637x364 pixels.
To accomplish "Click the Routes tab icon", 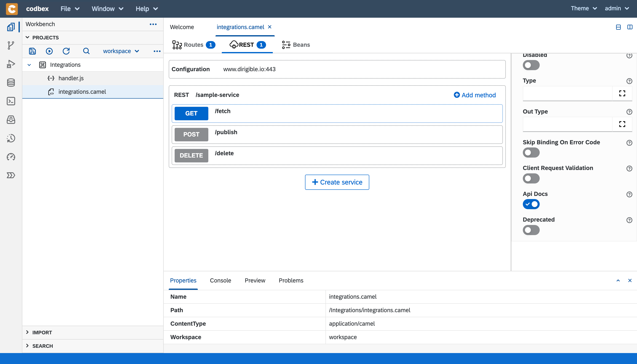I will pos(177,45).
